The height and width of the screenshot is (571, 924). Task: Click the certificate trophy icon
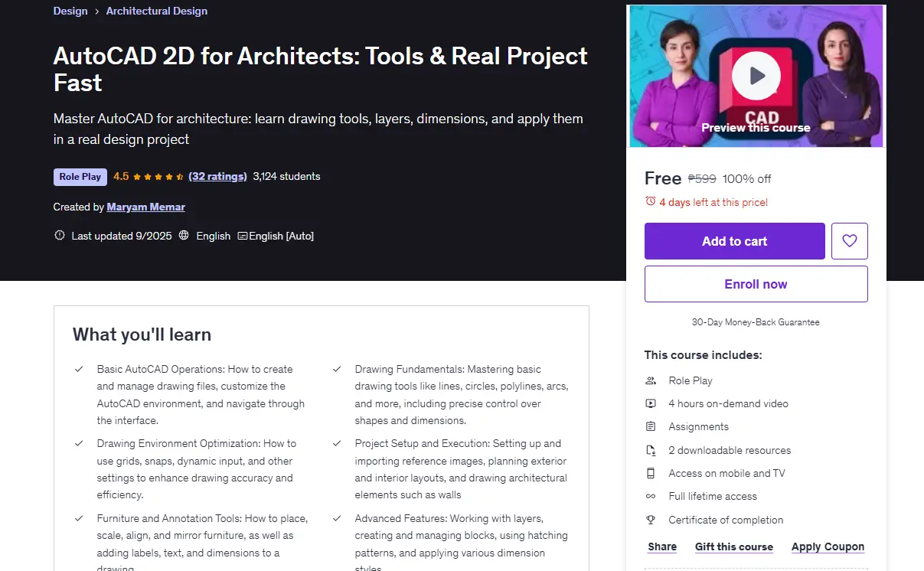click(x=651, y=520)
